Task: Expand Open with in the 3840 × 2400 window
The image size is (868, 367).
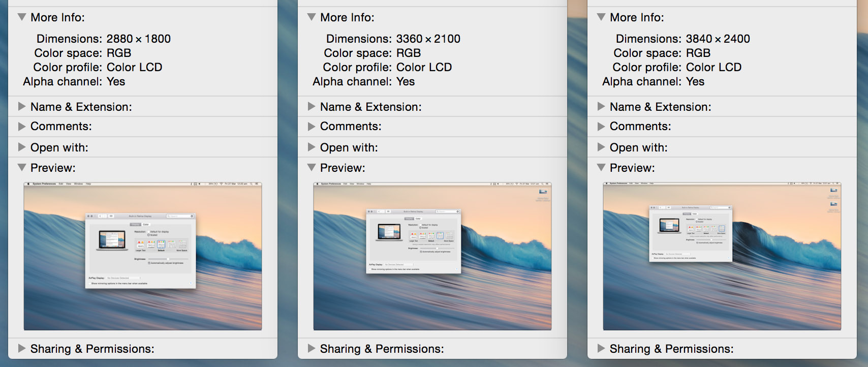Action: (601, 147)
